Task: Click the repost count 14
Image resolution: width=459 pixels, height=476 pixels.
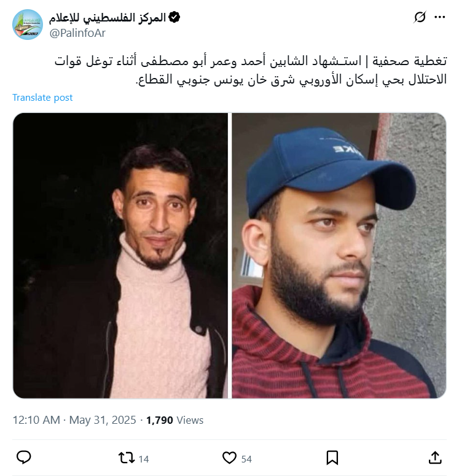Action: tap(144, 459)
